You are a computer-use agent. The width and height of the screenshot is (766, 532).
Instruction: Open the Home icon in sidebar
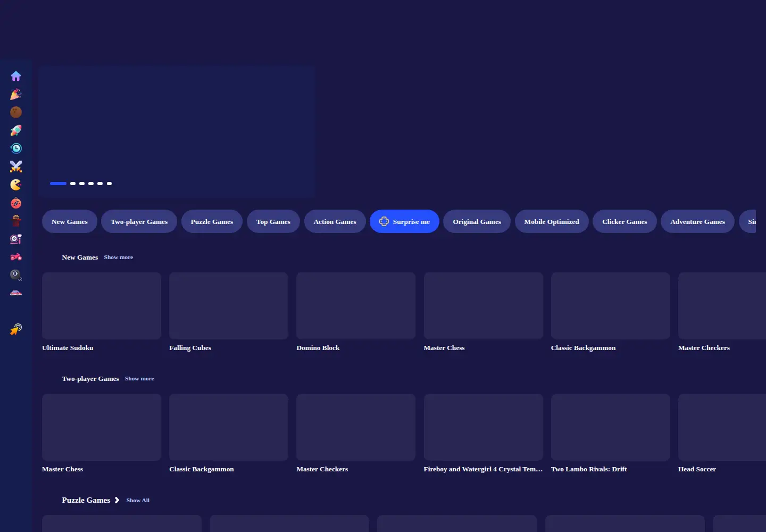pos(16,76)
